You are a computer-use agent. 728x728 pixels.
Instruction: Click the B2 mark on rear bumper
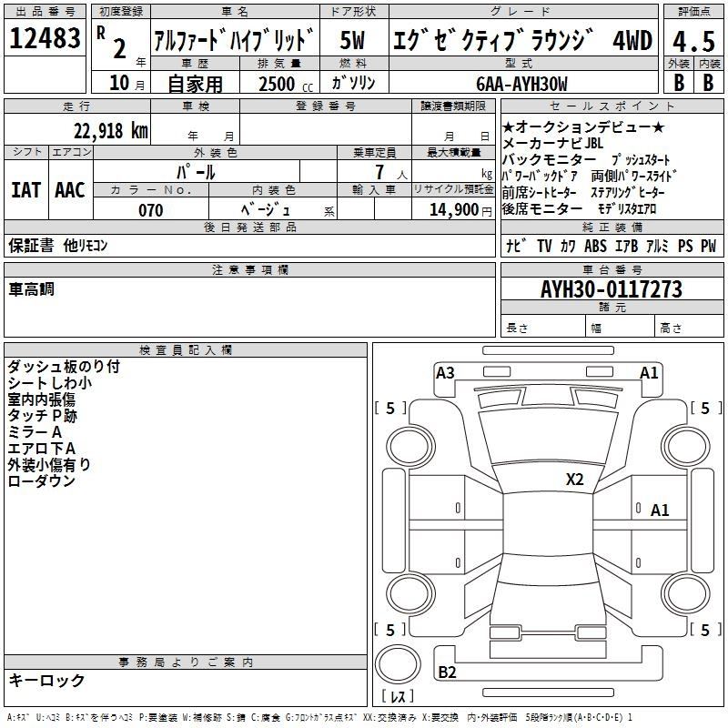click(447, 672)
